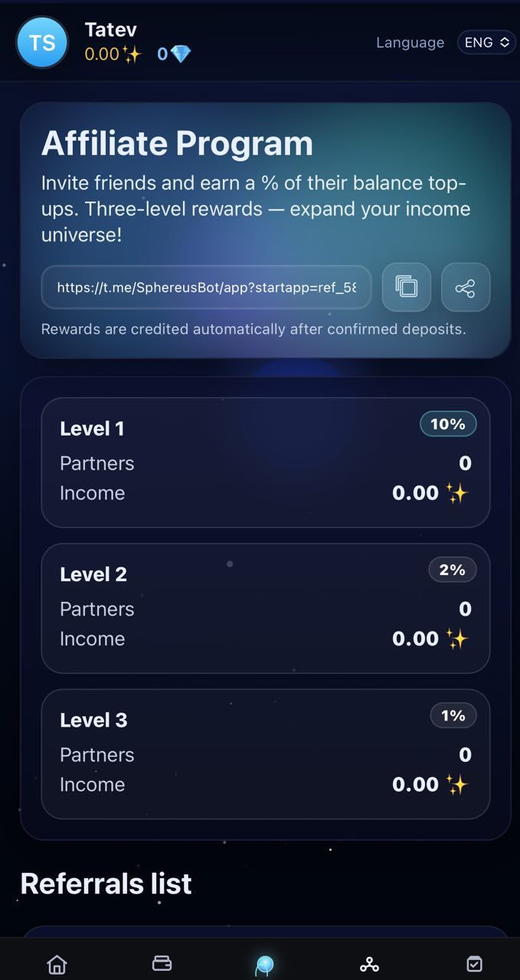520x980 pixels.
Task: Open the Home tab via bottom navigation
Action: click(57, 963)
